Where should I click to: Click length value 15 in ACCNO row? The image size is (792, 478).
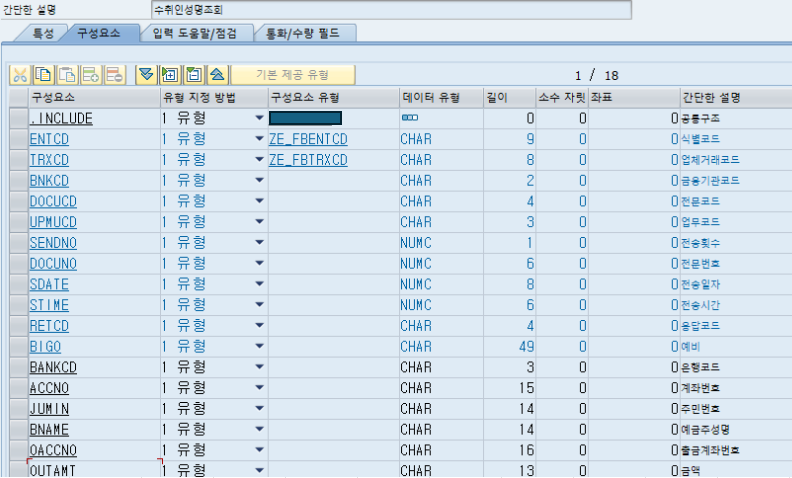(x=526, y=388)
